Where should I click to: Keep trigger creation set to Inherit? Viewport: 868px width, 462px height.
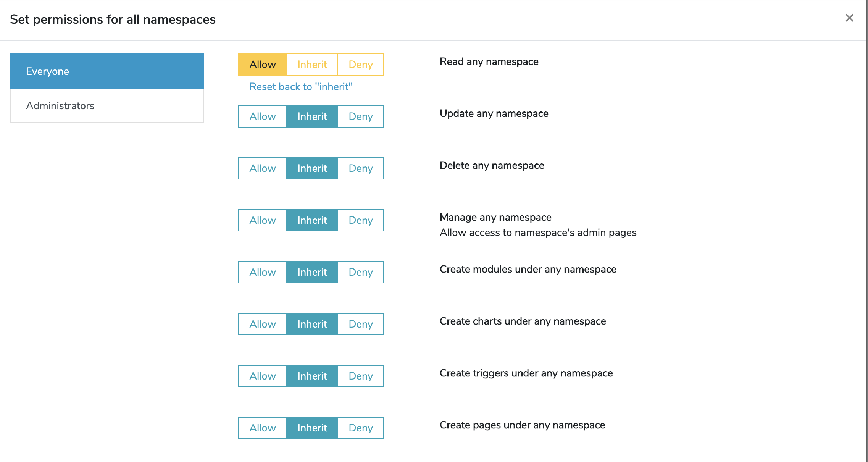(x=312, y=376)
